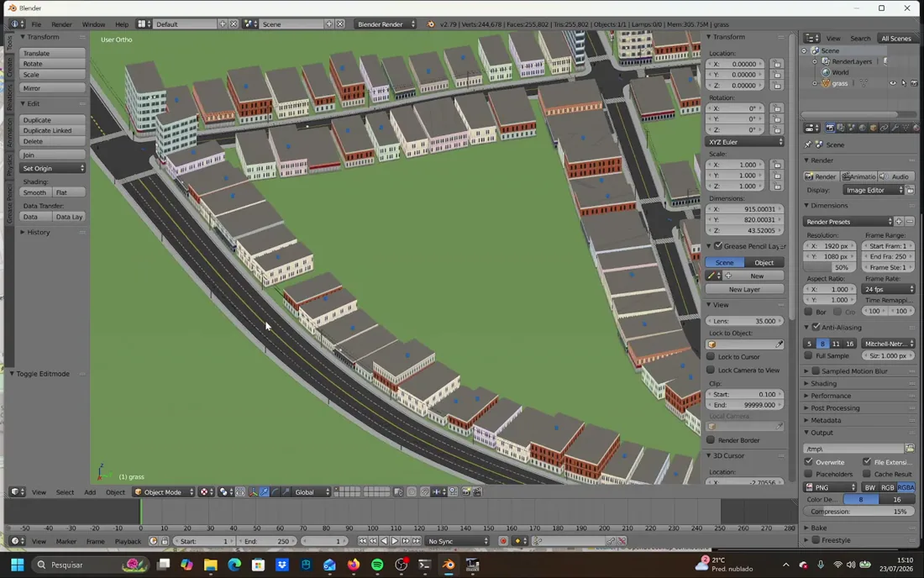Click the add render preset plus icon
This screenshot has height=578, width=924.
pos(899,222)
